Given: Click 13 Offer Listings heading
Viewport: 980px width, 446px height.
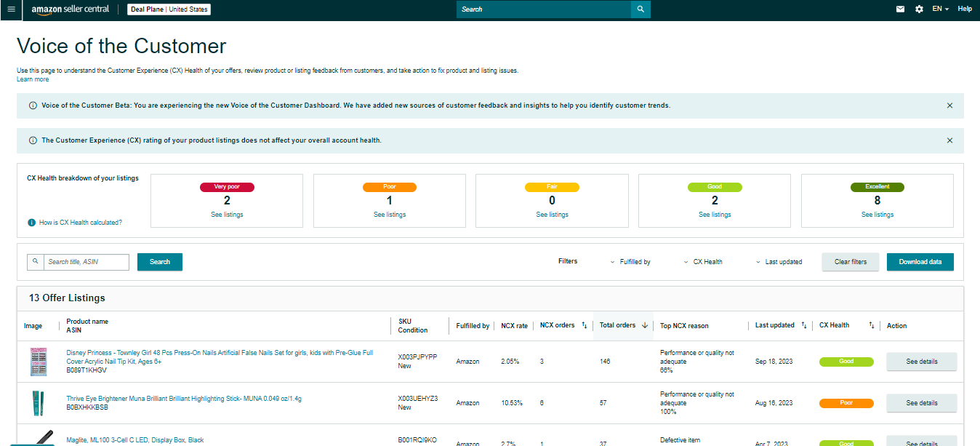Looking at the screenshot, I should pyautogui.click(x=67, y=298).
